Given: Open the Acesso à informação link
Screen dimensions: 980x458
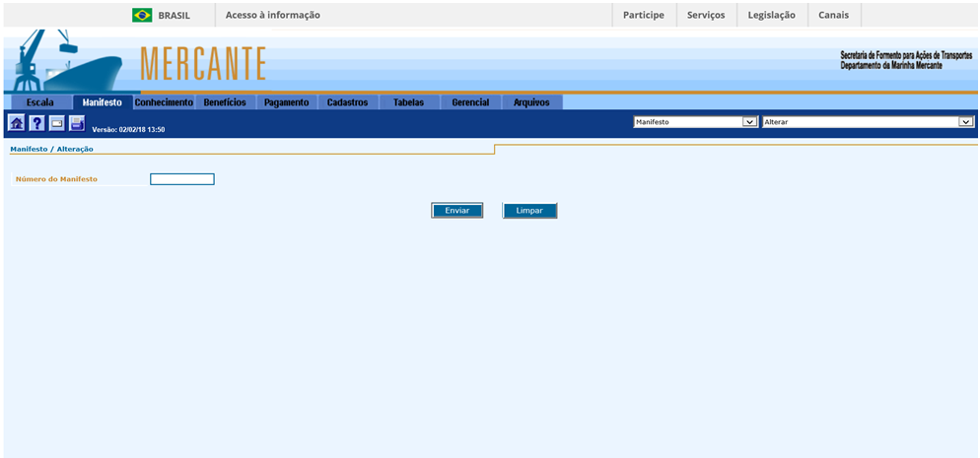Looking at the screenshot, I should tap(272, 15).
